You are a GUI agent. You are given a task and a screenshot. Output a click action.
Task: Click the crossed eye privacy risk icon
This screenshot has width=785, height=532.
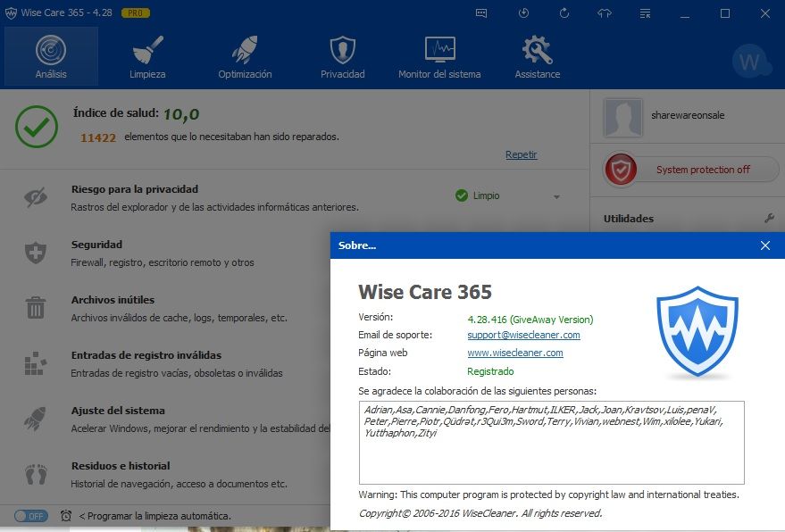(x=36, y=197)
